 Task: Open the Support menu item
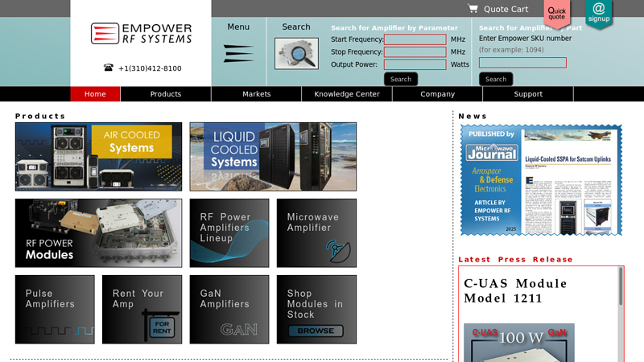(x=528, y=94)
